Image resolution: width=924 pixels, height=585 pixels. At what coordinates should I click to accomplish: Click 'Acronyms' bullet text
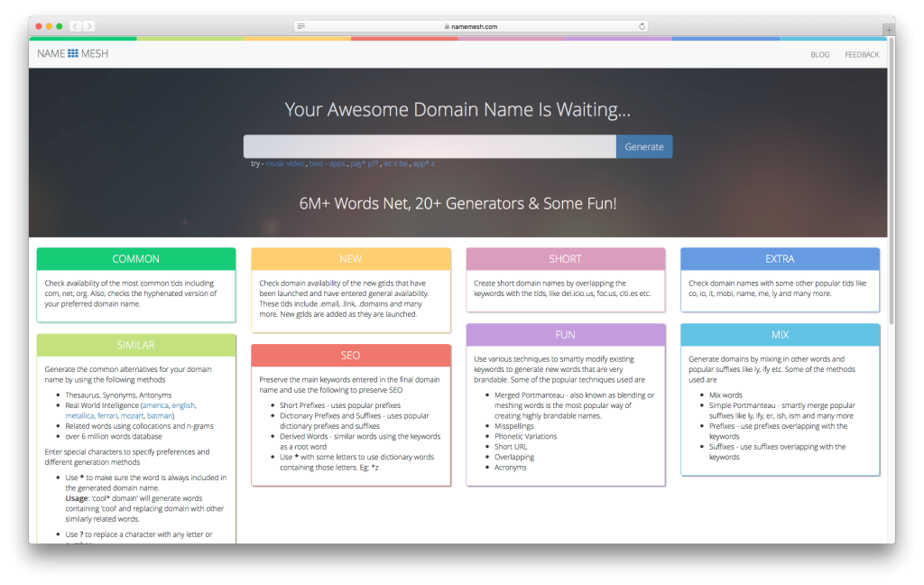511,467
